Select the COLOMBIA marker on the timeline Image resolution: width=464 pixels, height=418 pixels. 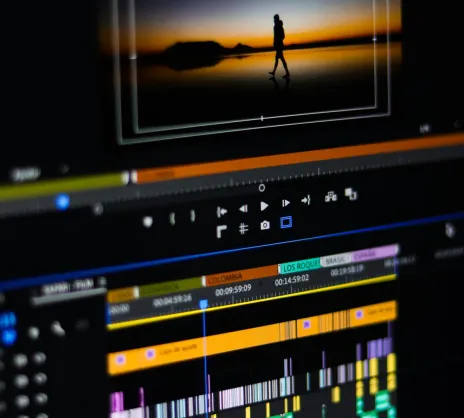[241, 276]
